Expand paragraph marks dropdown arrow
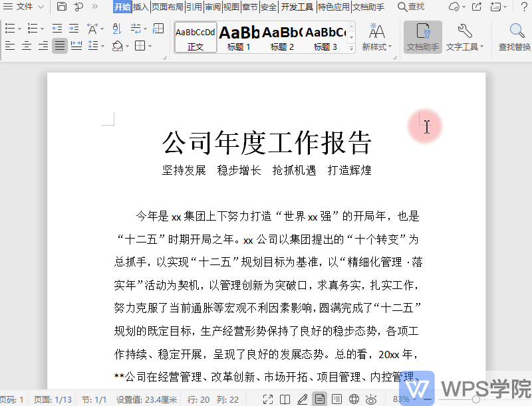 [x=146, y=29]
